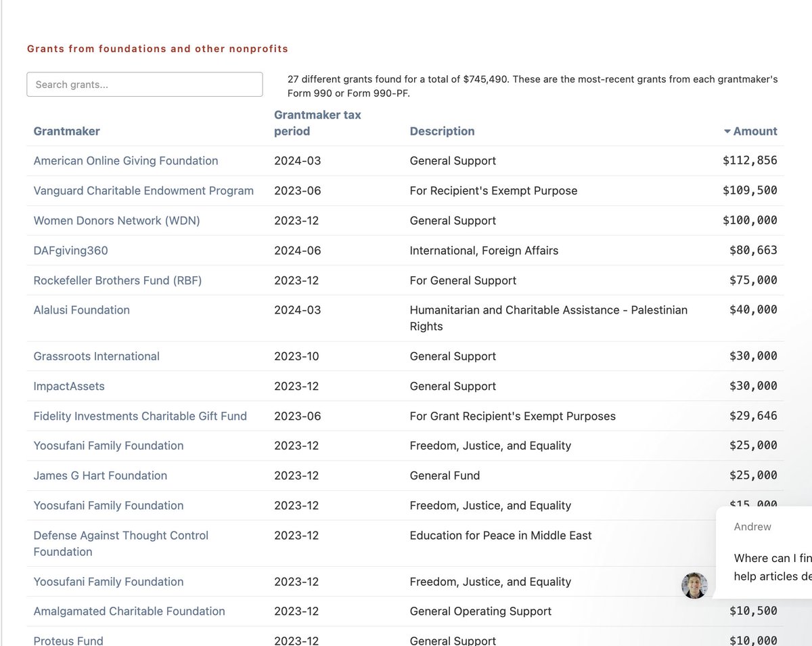Open Rockefeller Brothers Fund (RBF) link
This screenshot has height=646, width=812.
pyautogui.click(x=118, y=280)
